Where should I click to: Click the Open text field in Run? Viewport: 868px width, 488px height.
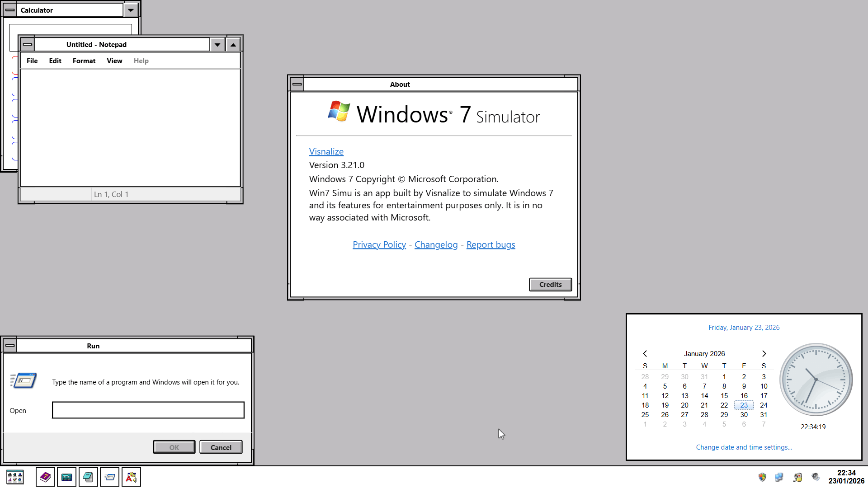[x=148, y=410]
